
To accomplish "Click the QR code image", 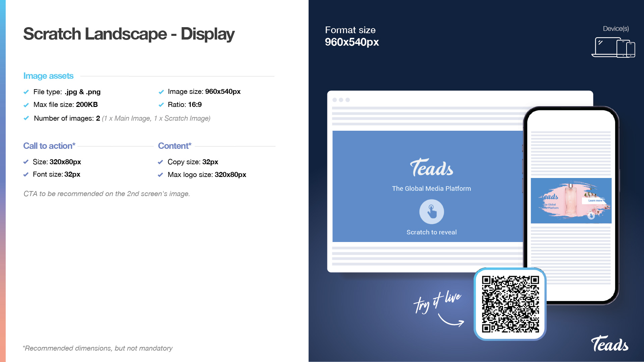I will (x=510, y=304).
